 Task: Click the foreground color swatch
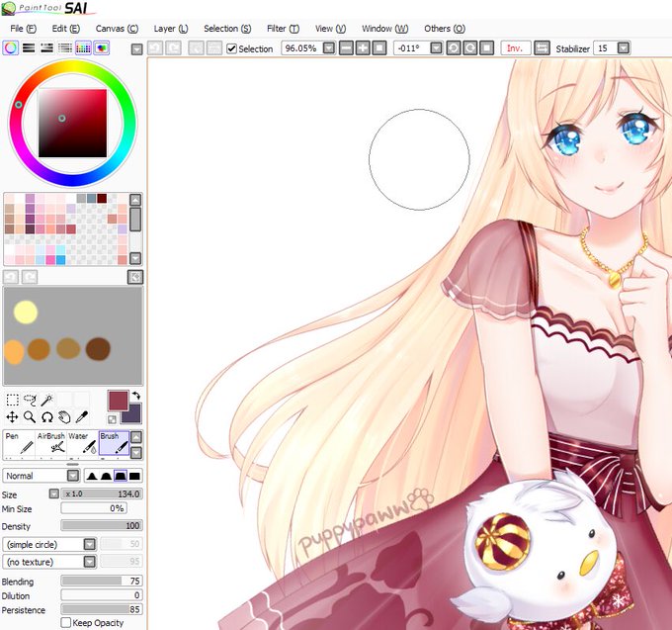coord(118,401)
